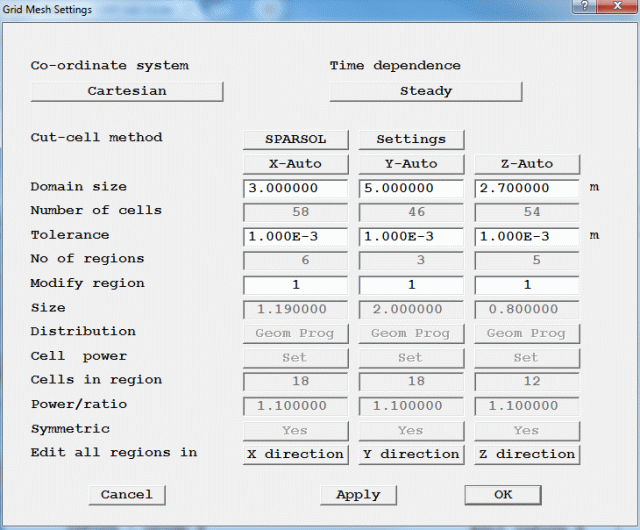Screen dimensions: 640x530
Task: Click the X tolerance input field
Action: (x=295, y=237)
